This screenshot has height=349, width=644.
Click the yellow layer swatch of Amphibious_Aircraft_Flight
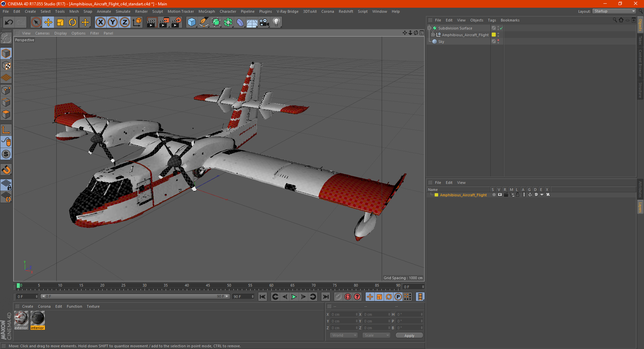pyautogui.click(x=494, y=35)
